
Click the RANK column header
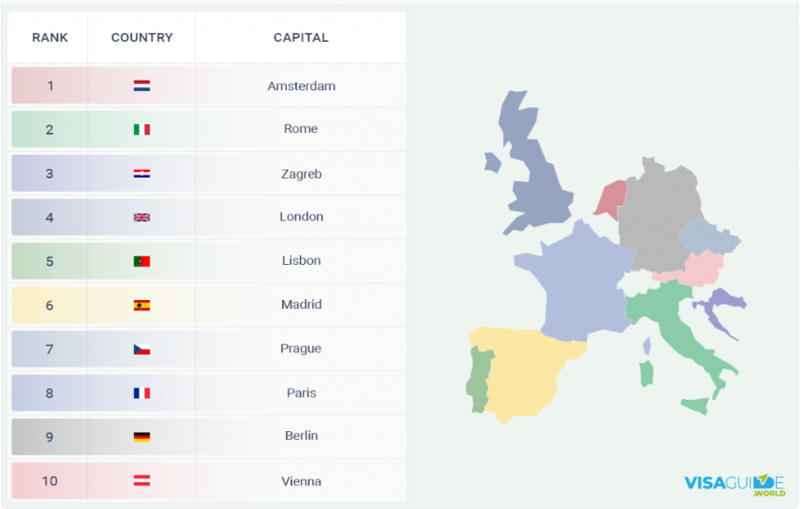50,38
